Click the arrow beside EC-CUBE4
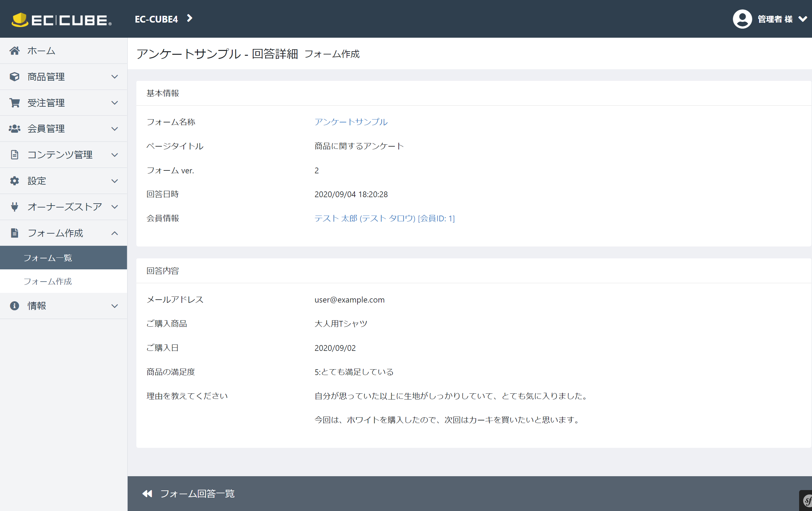 tap(190, 18)
